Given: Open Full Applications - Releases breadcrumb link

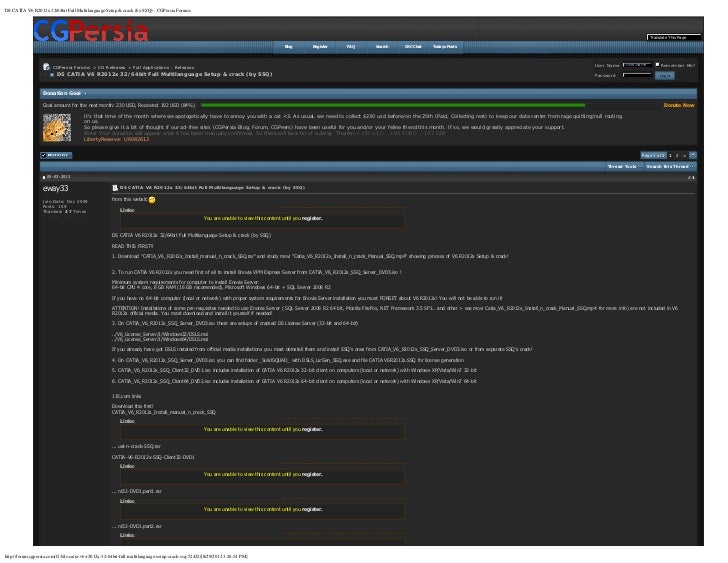Looking at the screenshot, I should click(x=163, y=67).
